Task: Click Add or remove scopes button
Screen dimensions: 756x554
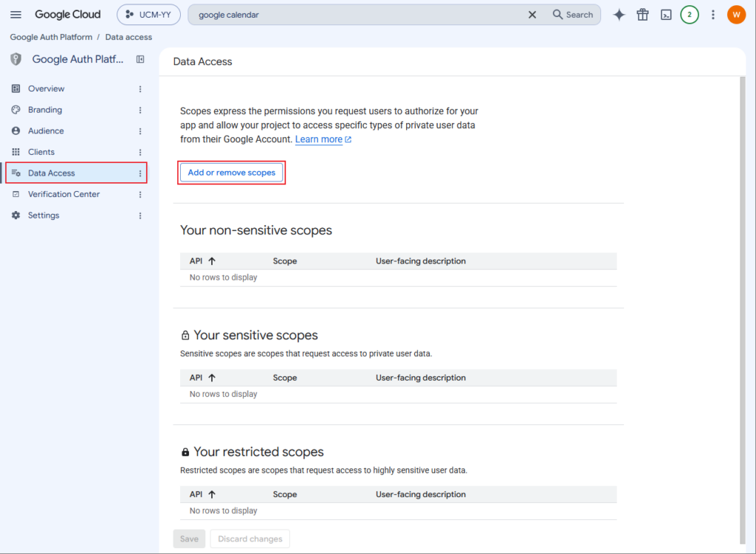Action: [x=231, y=173]
